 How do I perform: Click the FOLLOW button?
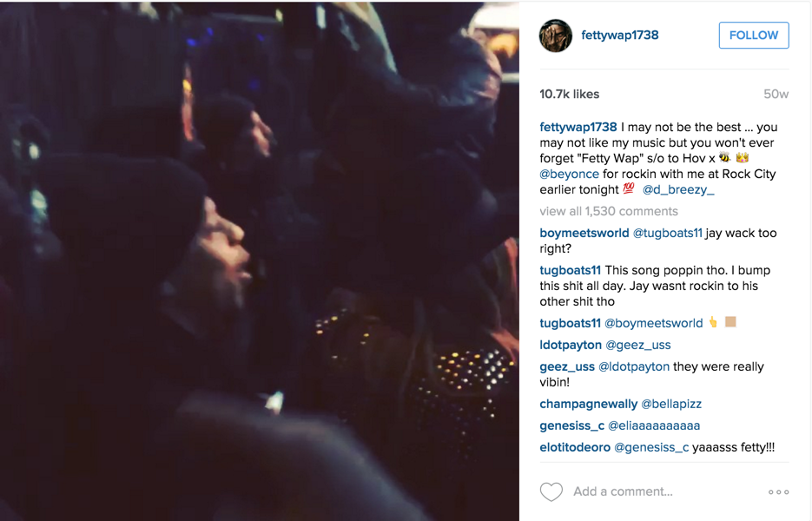(x=754, y=36)
